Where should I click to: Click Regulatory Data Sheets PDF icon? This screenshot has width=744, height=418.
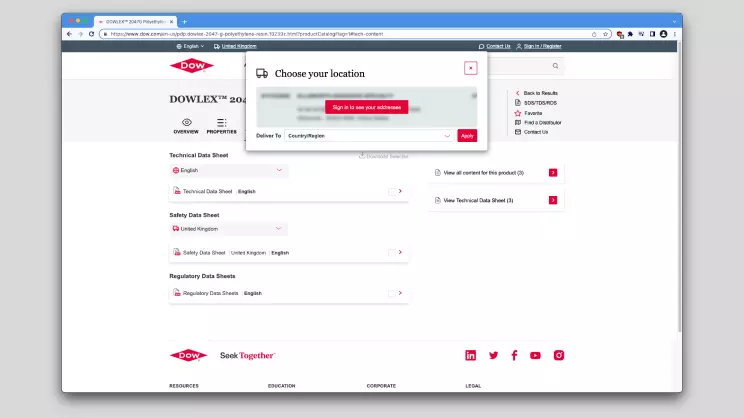[x=177, y=293]
